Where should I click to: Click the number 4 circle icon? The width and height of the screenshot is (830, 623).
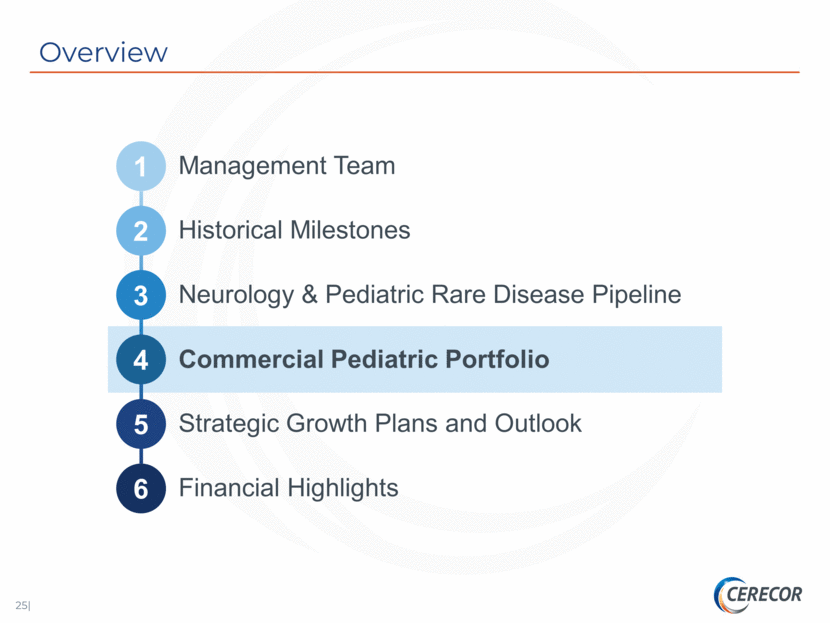[141, 359]
